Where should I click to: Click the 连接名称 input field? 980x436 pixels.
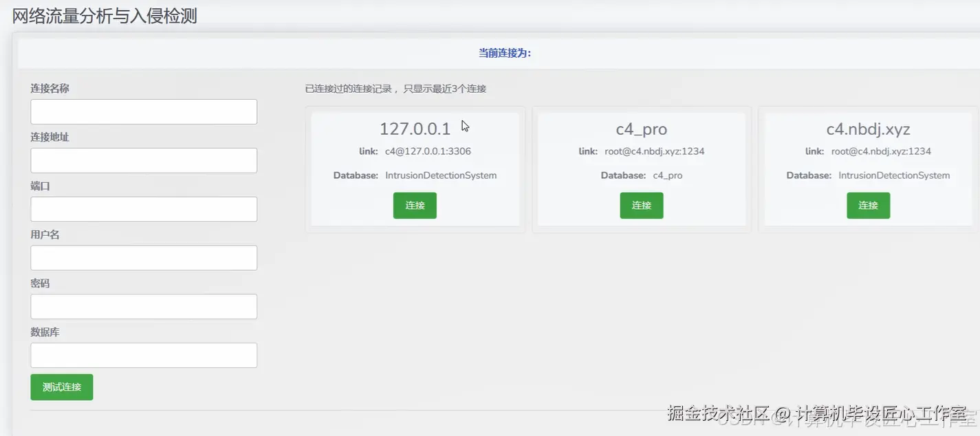tap(143, 111)
